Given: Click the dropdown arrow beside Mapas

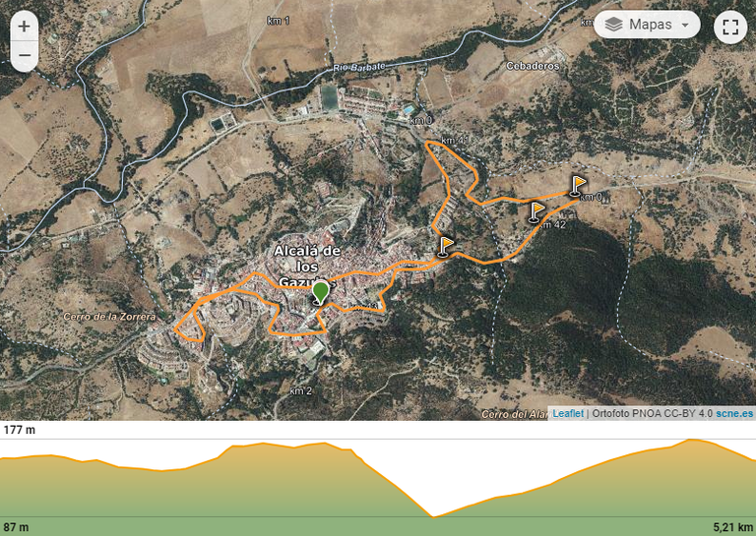Looking at the screenshot, I should coord(685,25).
